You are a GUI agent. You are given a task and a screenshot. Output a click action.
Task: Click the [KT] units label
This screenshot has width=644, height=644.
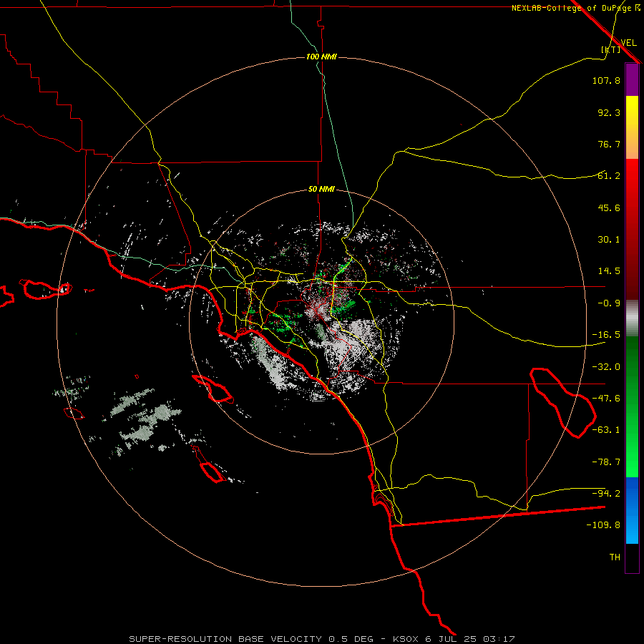611,49
